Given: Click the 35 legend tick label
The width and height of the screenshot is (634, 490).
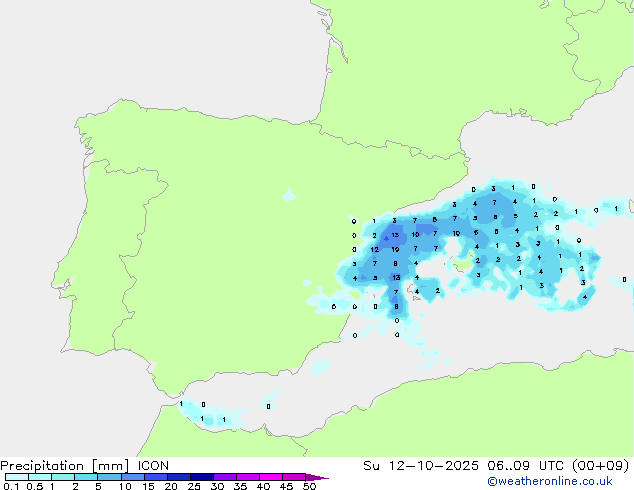Looking at the screenshot, I should (x=240, y=486).
